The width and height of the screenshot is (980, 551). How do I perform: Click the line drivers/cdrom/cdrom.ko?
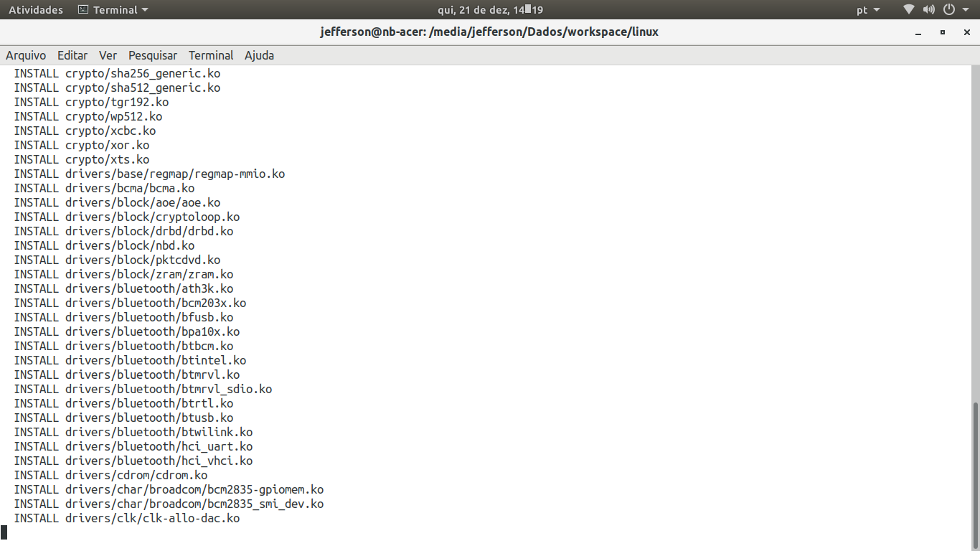(110, 475)
